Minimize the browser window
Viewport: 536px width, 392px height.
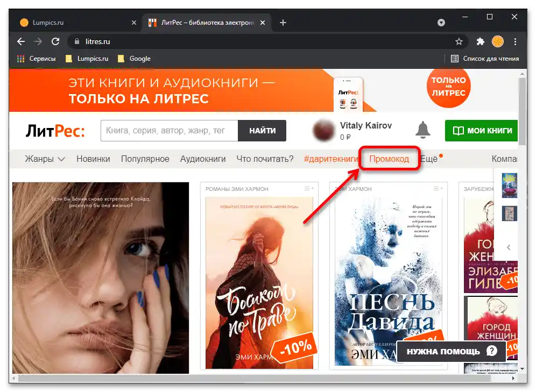(x=465, y=17)
